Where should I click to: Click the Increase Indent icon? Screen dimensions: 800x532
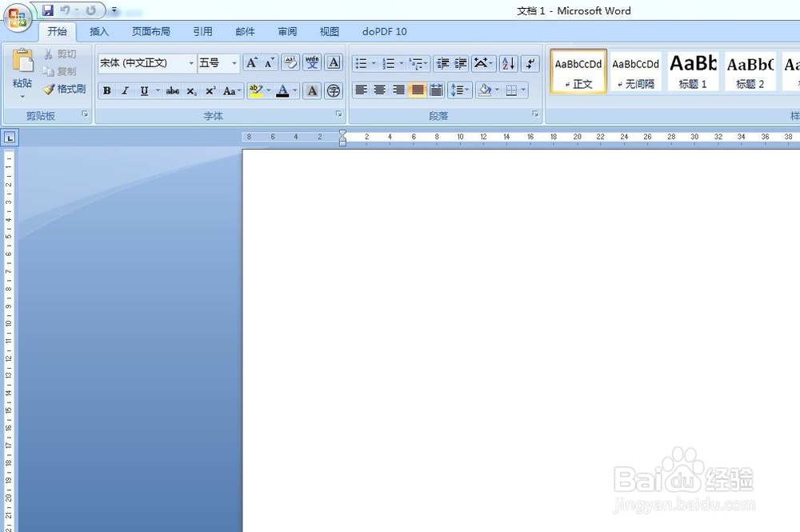[x=460, y=63]
